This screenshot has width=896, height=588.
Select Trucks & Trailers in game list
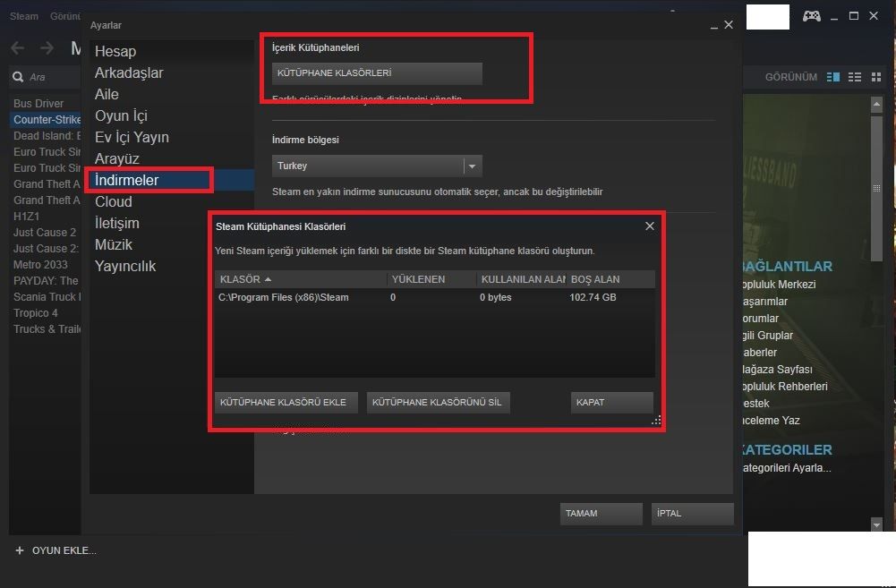(47, 329)
